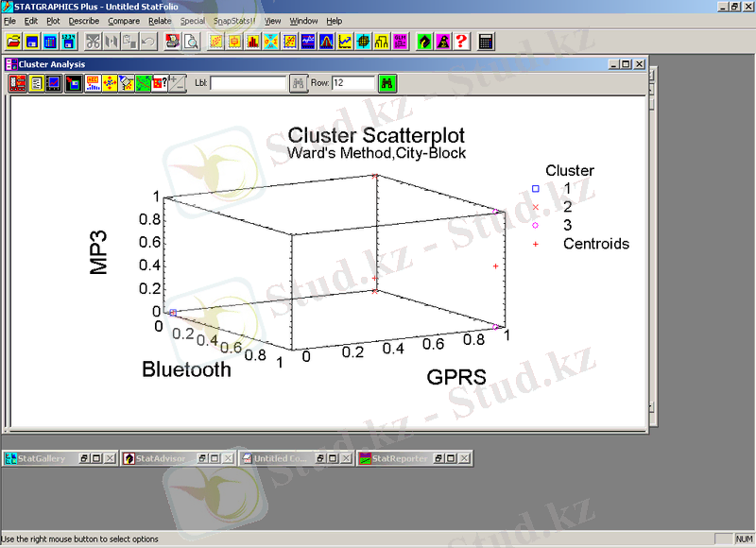The height and width of the screenshot is (548, 756).
Task: Click the Undo arrow icon
Action: tap(147, 42)
